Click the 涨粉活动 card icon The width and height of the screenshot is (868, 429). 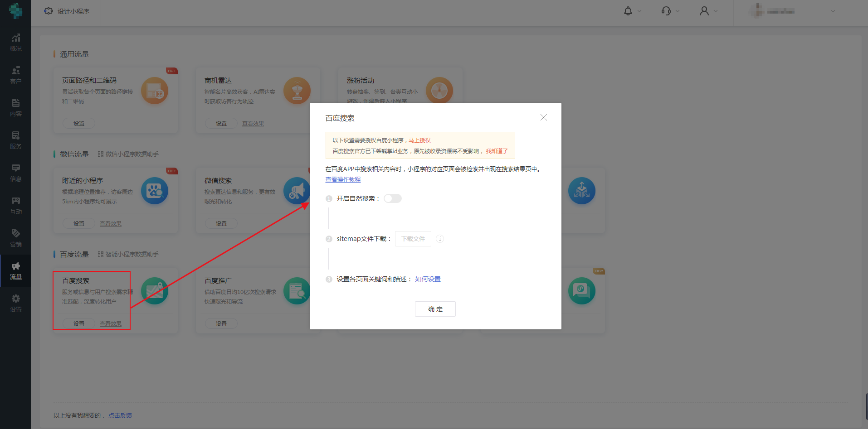439,91
